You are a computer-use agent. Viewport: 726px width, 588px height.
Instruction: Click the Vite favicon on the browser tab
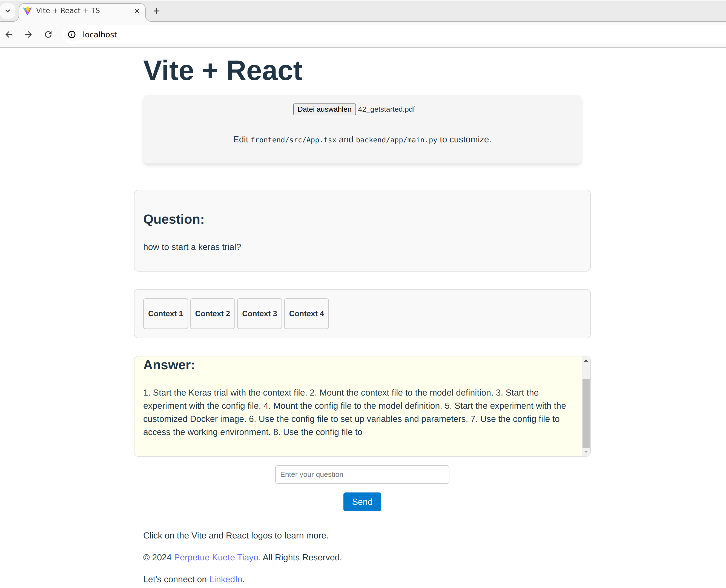(27, 10)
